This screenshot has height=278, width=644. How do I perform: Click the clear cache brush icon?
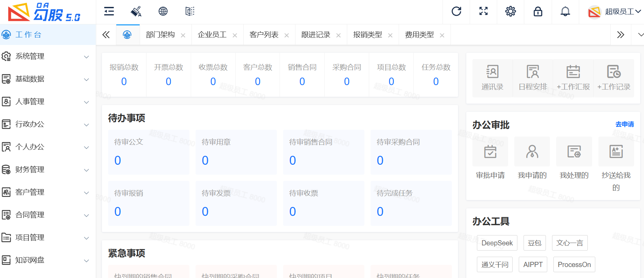(x=136, y=11)
